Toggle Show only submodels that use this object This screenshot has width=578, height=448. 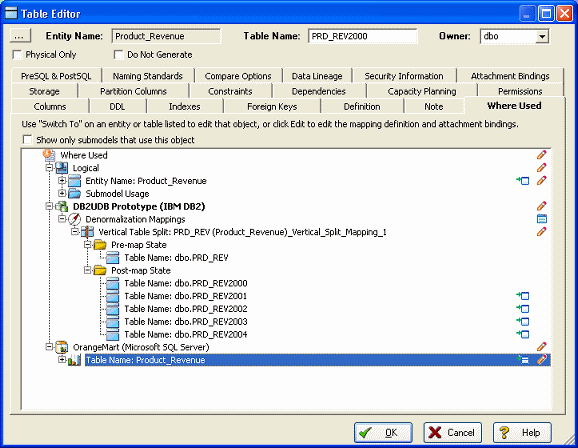[27, 140]
